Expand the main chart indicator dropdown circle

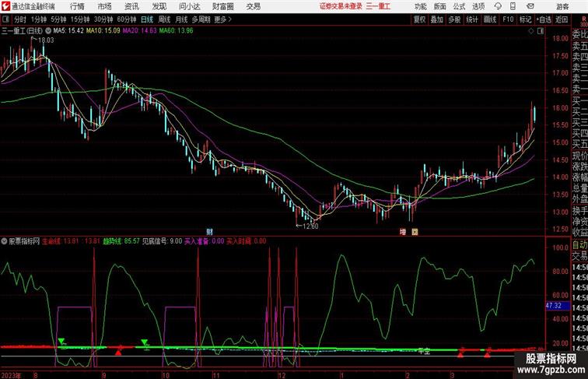click(x=48, y=31)
